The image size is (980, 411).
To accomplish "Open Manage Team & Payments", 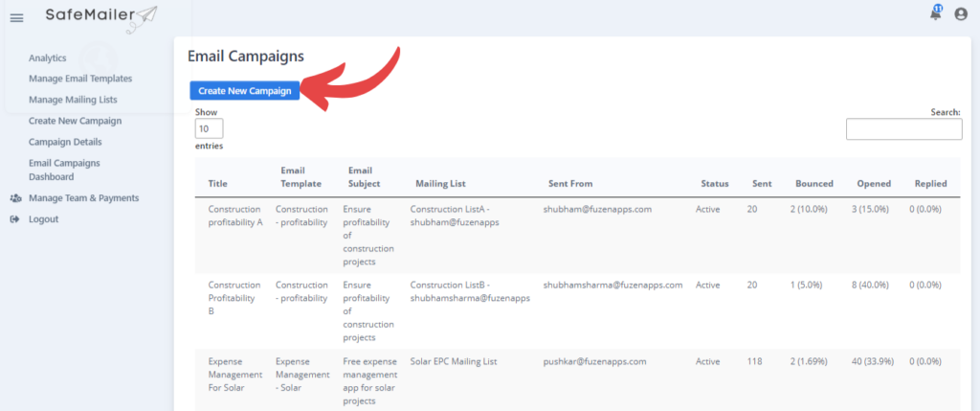I will [x=84, y=198].
